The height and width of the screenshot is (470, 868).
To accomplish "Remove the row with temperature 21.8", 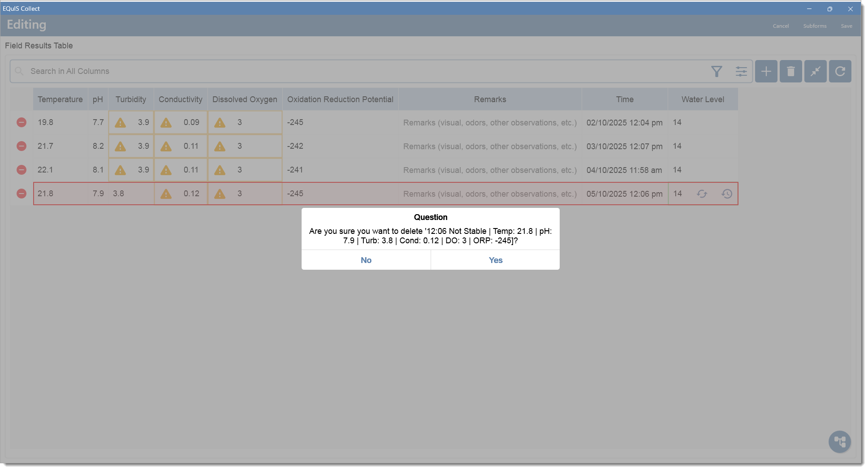I will [x=22, y=194].
